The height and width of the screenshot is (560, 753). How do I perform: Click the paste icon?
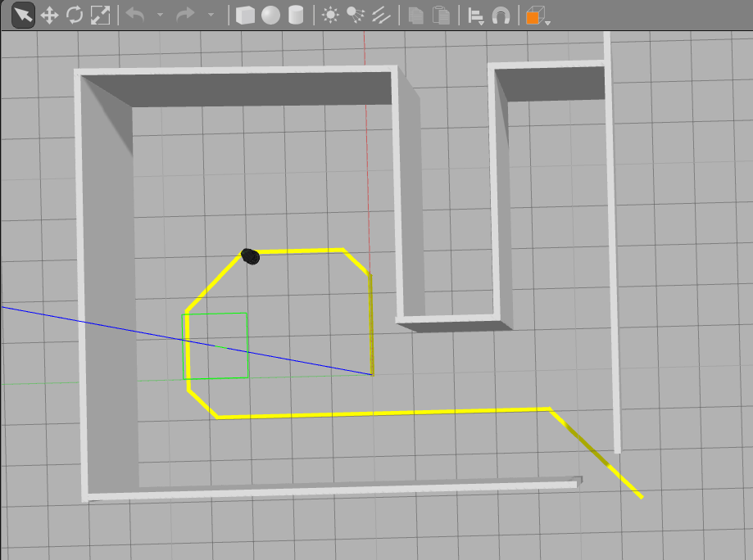pyautogui.click(x=441, y=16)
